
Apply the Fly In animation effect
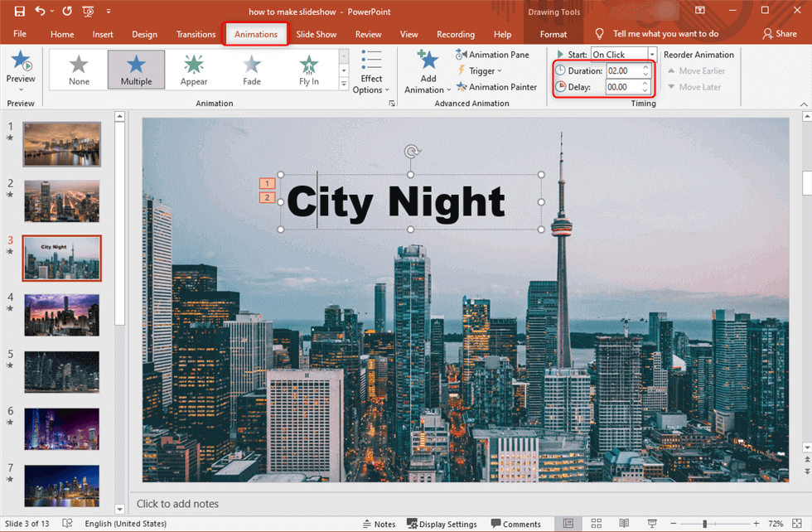(x=308, y=70)
